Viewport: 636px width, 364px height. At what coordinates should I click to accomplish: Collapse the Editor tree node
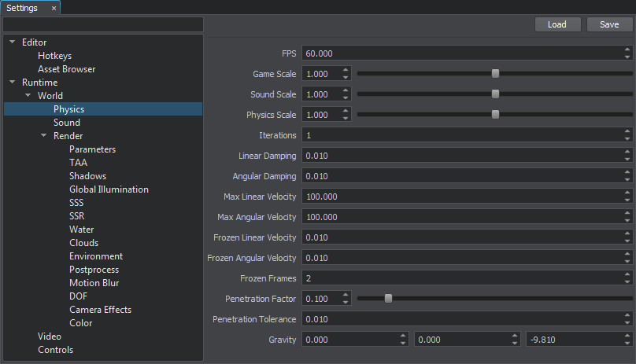coord(12,42)
